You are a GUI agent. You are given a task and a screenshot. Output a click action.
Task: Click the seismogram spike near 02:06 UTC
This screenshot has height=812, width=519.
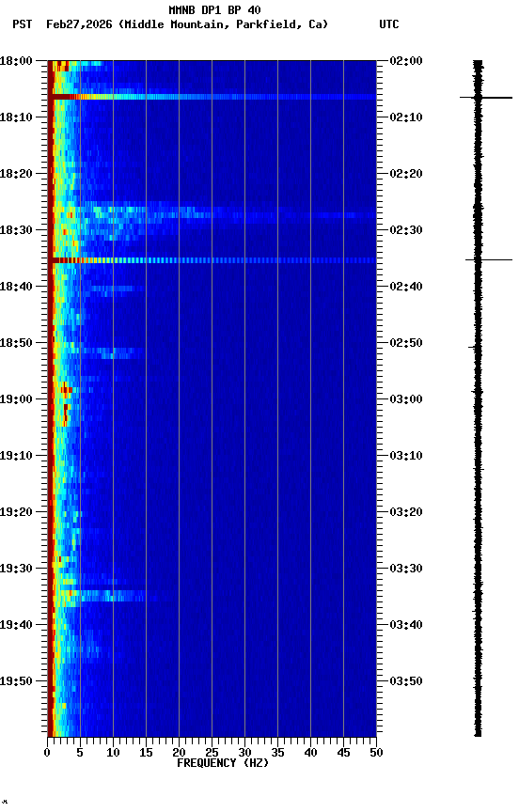coord(486,98)
